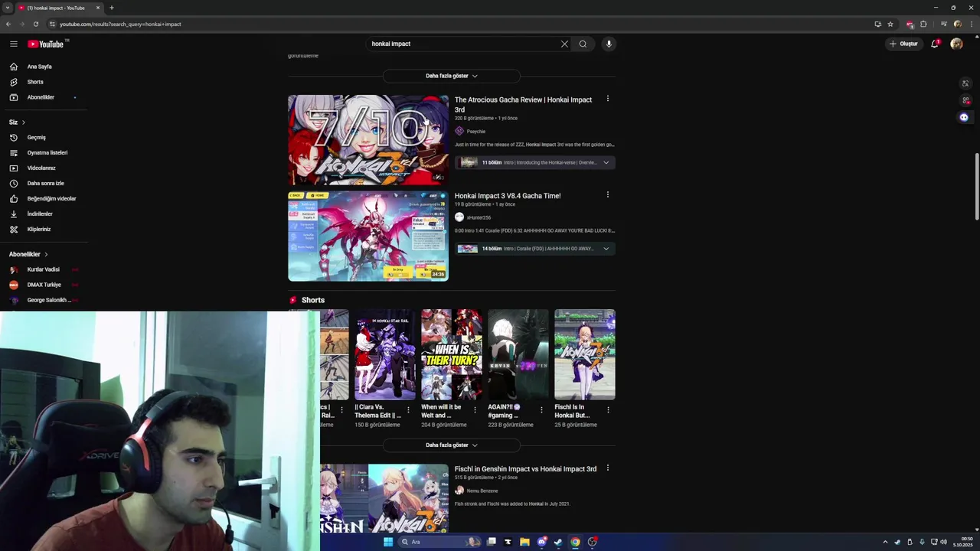Viewport: 980px width, 551px height.
Task: Open Windows Start menu
Action: [x=388, y=542]
